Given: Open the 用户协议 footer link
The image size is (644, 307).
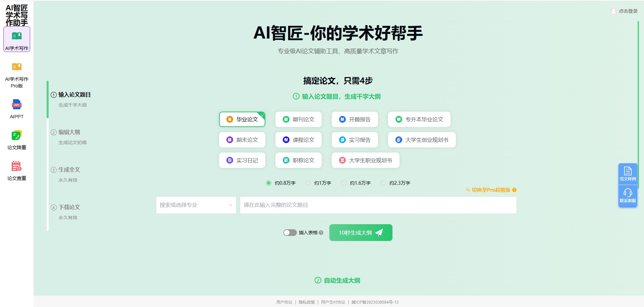Looking at the screenshot, I should pyautogui.click(x=284, y=302).
